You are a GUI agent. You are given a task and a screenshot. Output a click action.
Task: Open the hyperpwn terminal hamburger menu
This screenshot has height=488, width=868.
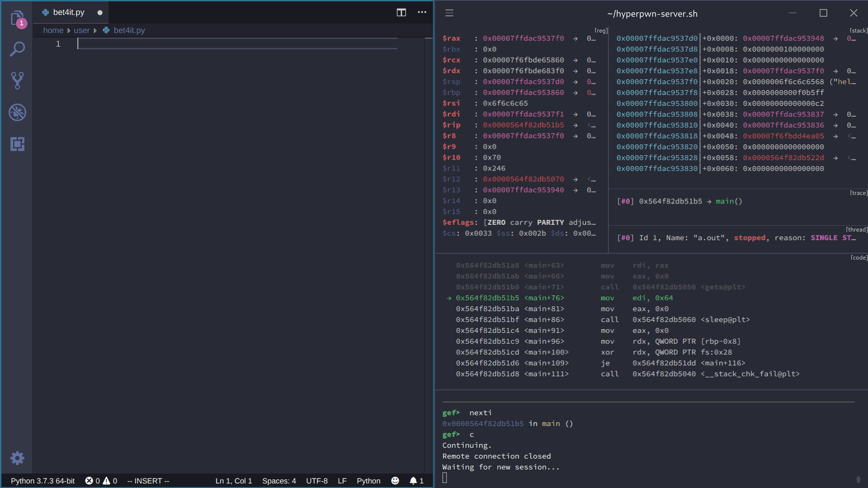(x=449, y=13)
